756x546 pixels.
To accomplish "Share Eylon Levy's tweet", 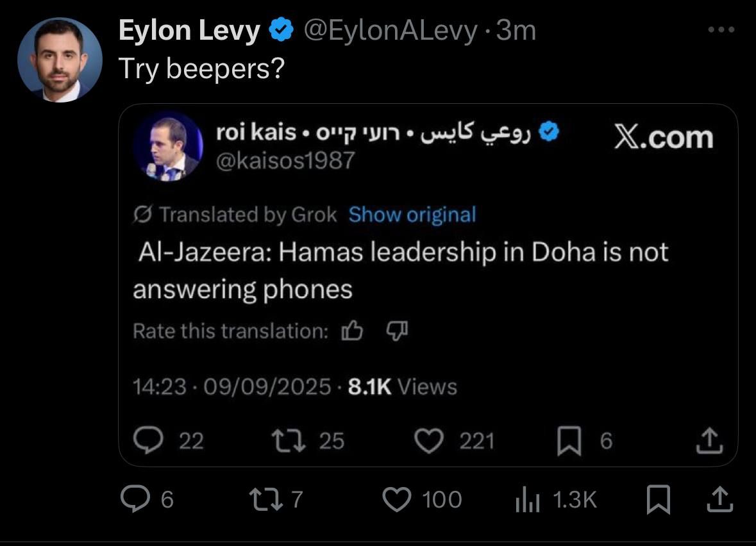I will (x=718, y=499).
